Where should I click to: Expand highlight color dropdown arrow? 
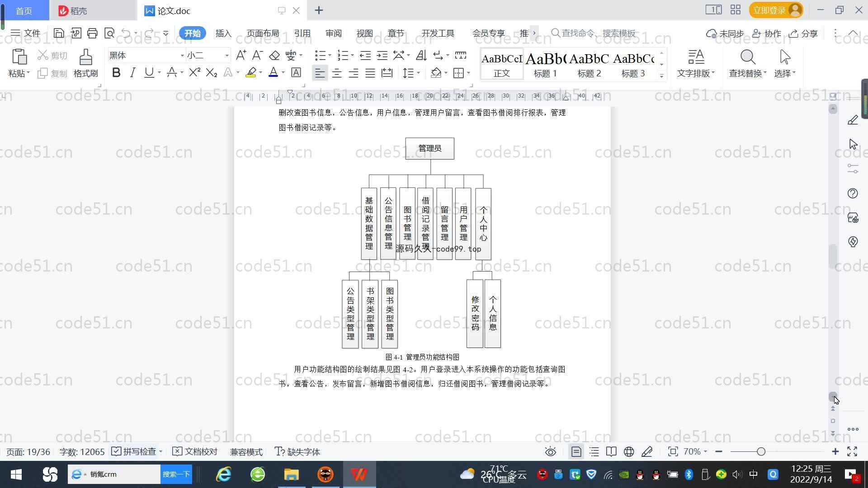click(260, 73)
